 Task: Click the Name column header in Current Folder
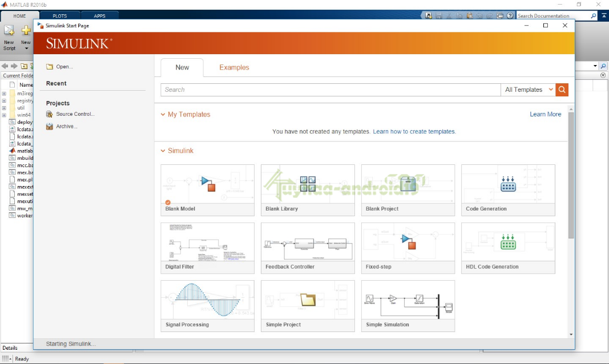(26, 84)
